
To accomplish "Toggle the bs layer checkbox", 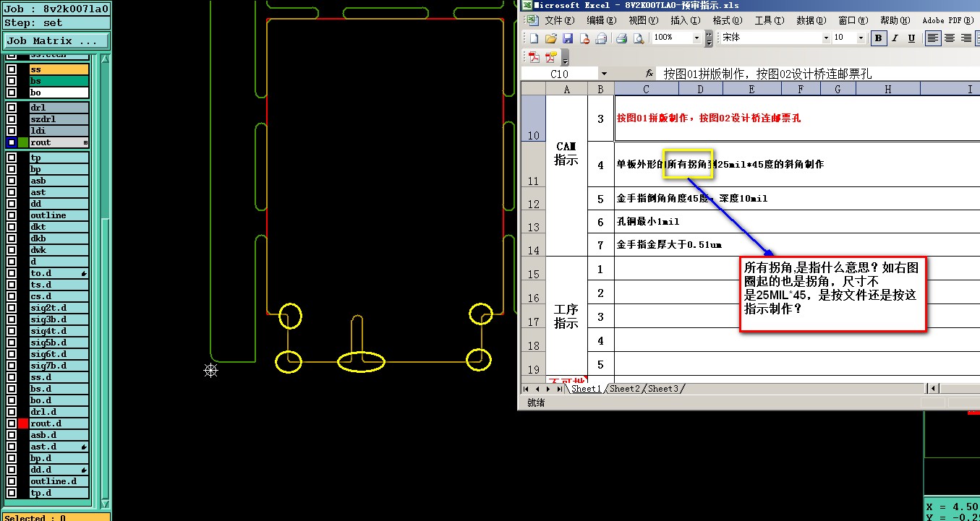I will coord(11,81).
